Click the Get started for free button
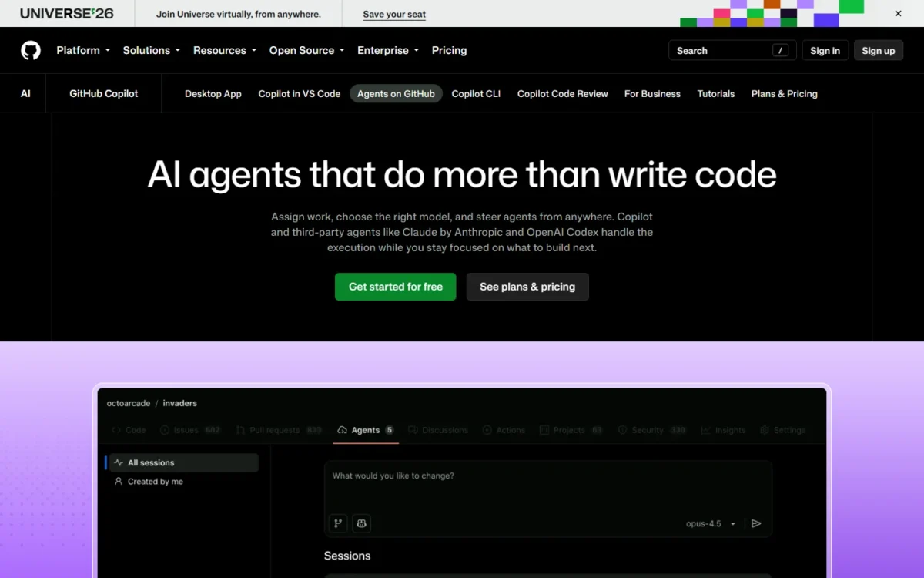 (x=396, y=287)
